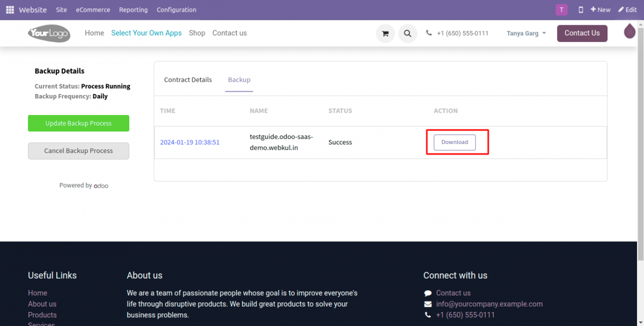Open the eCommerce menu
644x326 pixels.
[x=93, y=10]
